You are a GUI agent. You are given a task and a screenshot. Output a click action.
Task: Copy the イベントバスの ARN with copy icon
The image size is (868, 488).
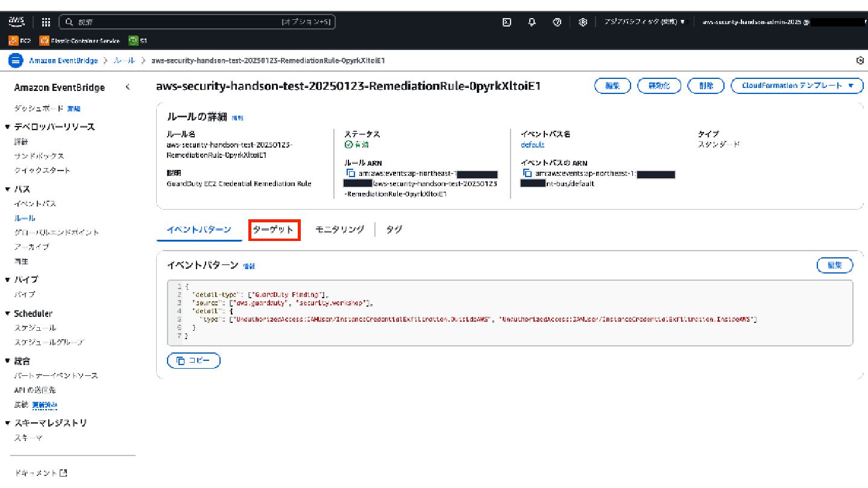527,173
